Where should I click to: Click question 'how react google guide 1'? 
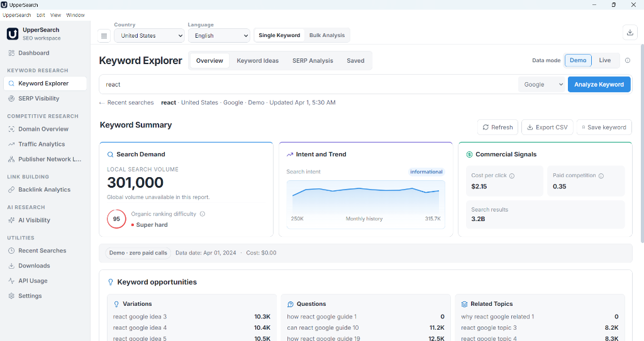pos(321,317)
